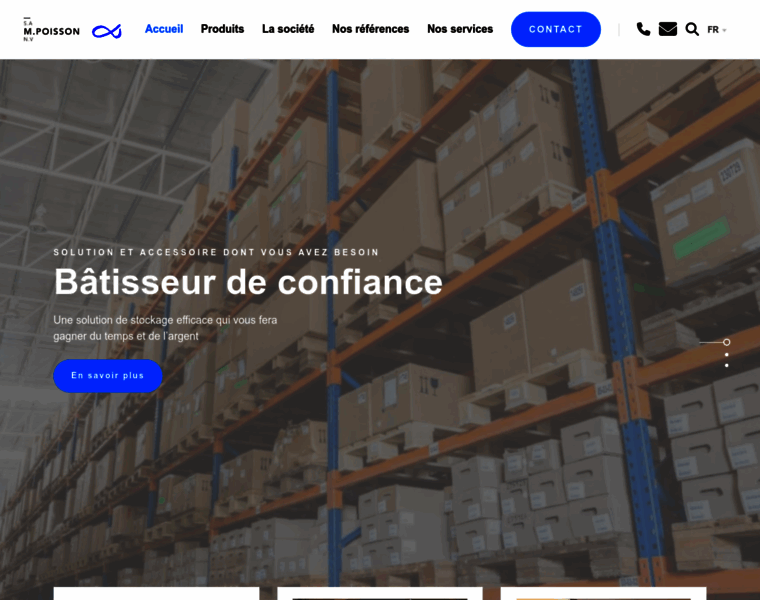The width and height of the screenshot is (760, 600).
Task: Open the email envelope icon
Action: 667,29
